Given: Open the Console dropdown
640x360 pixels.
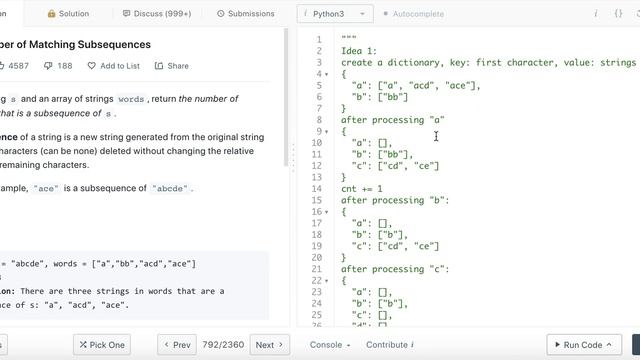Looking at the screenshot, I should click(x=330, y=345).
